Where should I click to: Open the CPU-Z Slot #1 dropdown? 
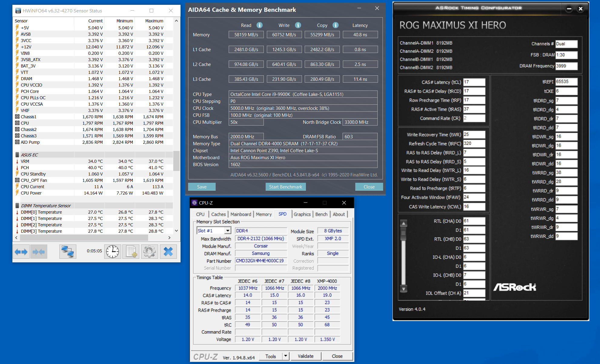(x=228, y=231)
